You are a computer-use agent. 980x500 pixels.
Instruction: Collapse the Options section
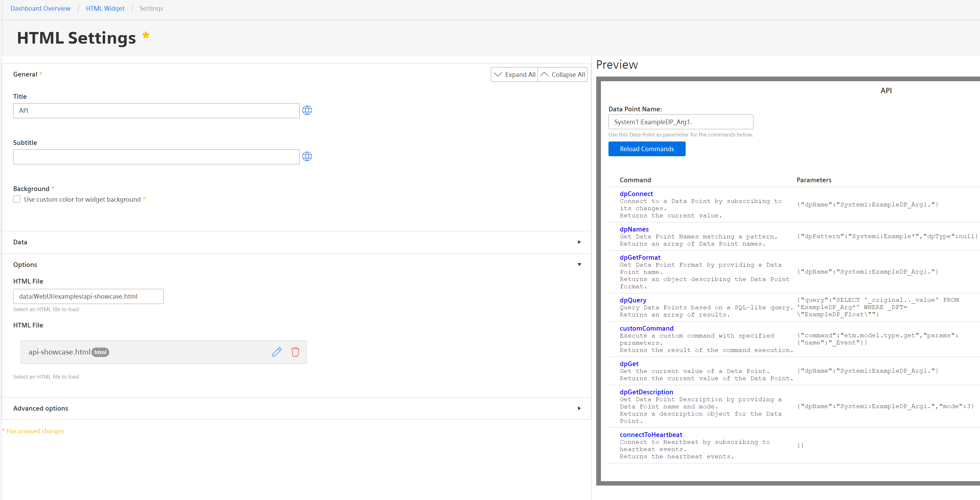(x=579, y=265)
